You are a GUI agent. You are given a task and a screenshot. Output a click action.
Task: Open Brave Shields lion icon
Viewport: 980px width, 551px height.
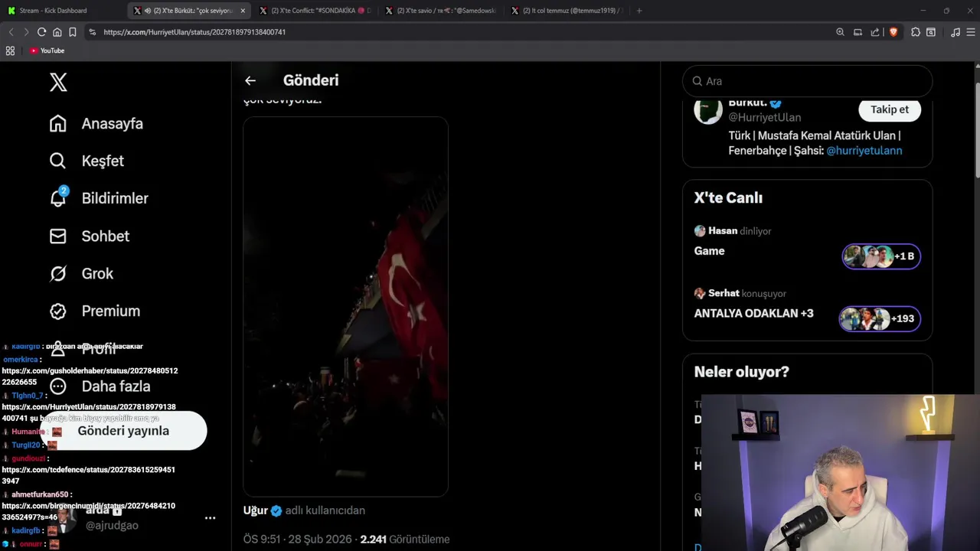point(893,32)
